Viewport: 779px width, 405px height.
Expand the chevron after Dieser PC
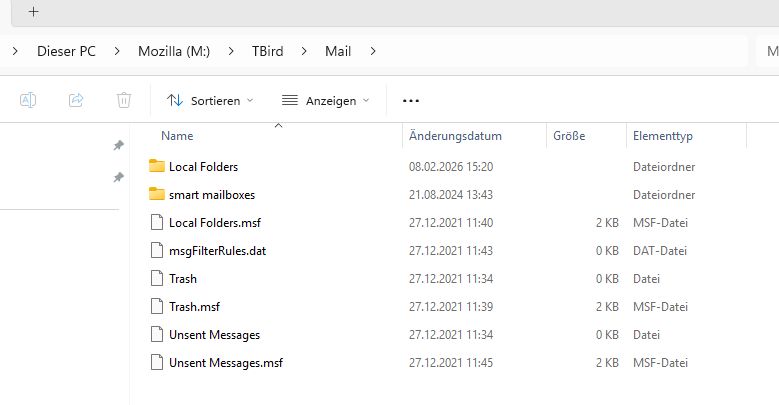click(117, 50)
